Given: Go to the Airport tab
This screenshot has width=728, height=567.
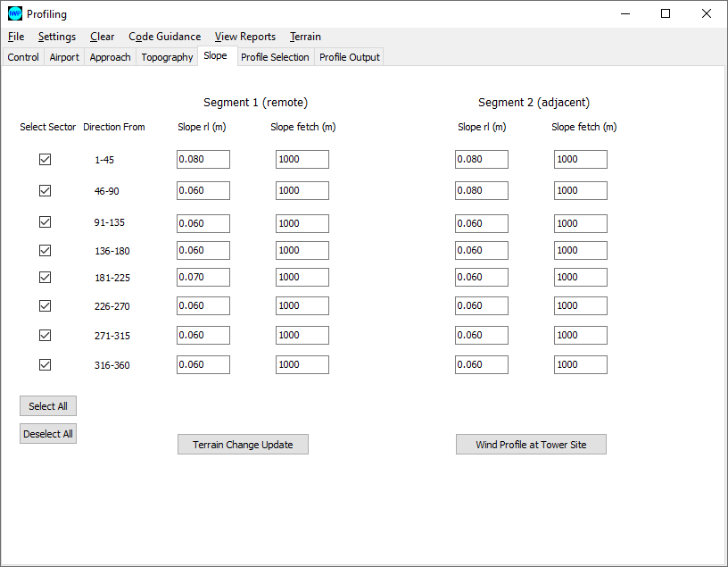Looking at the screenshot, I should coord(64,57).
